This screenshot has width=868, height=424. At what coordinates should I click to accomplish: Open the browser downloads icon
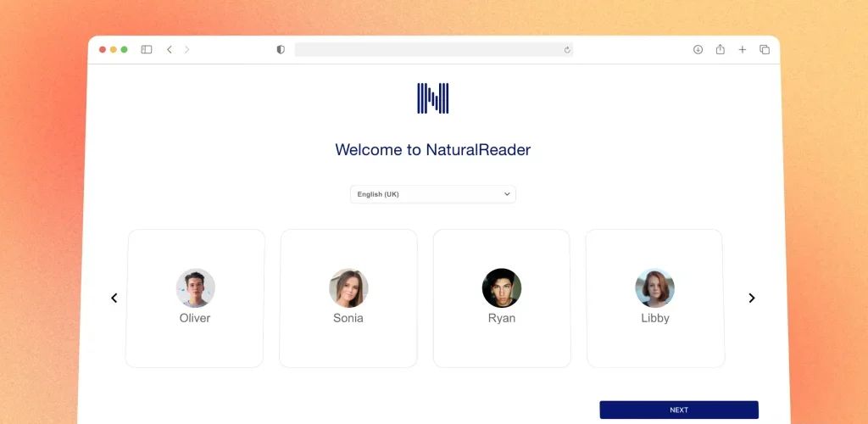coord(698,50)
